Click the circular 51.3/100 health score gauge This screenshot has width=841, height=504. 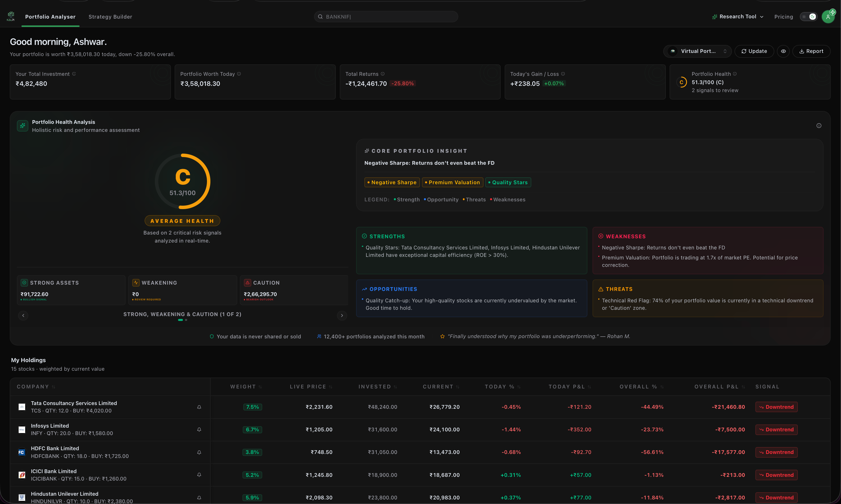click(182, 181)
